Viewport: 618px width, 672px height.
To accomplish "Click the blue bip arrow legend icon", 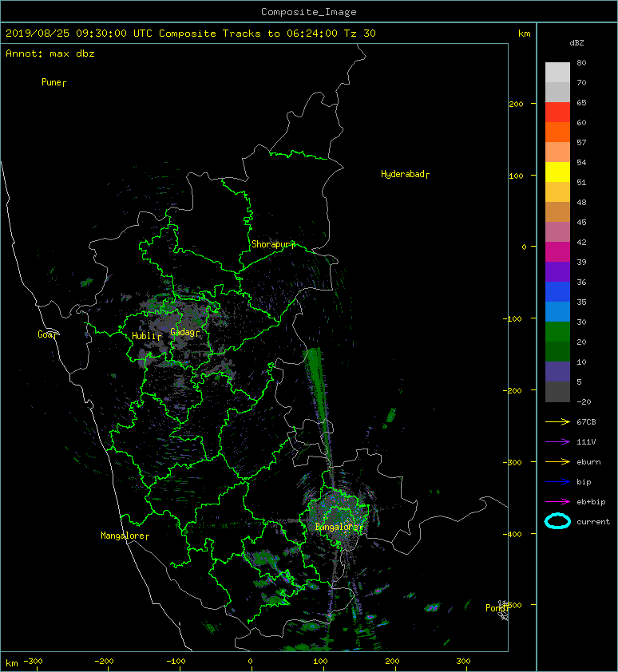I will [x=557, y=482].
